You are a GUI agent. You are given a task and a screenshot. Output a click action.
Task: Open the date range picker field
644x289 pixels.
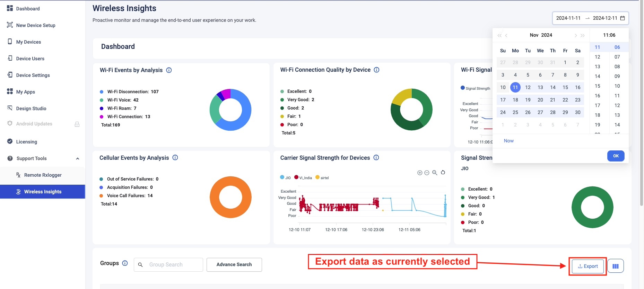[590, 18]
